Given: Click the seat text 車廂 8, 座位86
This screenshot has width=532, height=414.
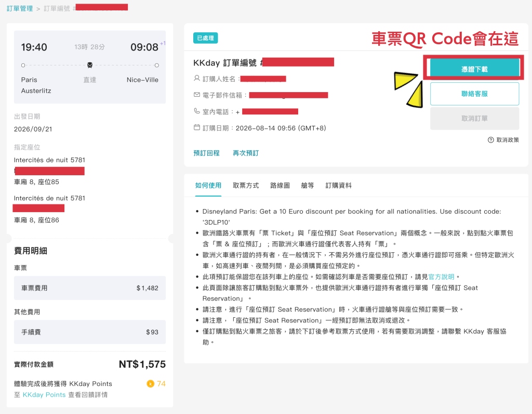Looking at the screenshot, I should click(36, 220).
